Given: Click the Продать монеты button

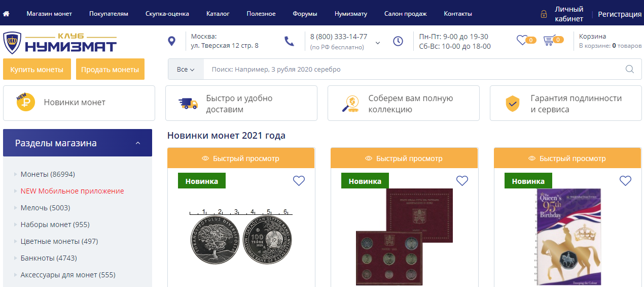Looking at the screenshot, I should coord(110,69).
